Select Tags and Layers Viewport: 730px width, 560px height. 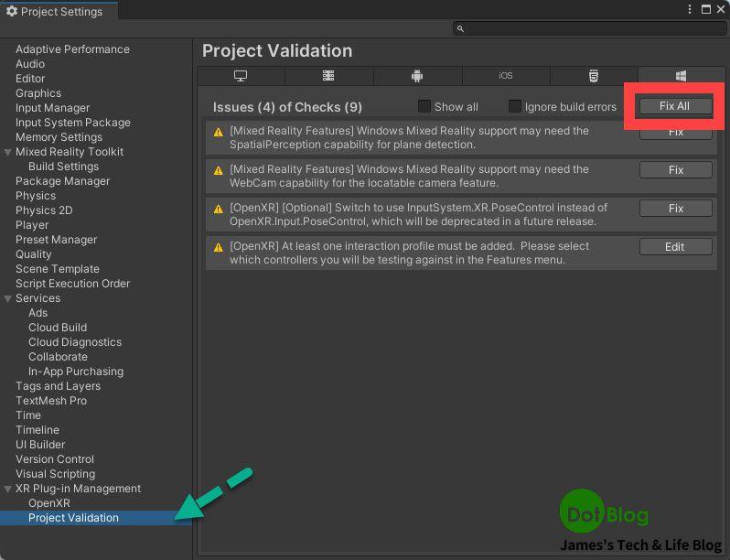pyautogui.click(x=59, y=386)
